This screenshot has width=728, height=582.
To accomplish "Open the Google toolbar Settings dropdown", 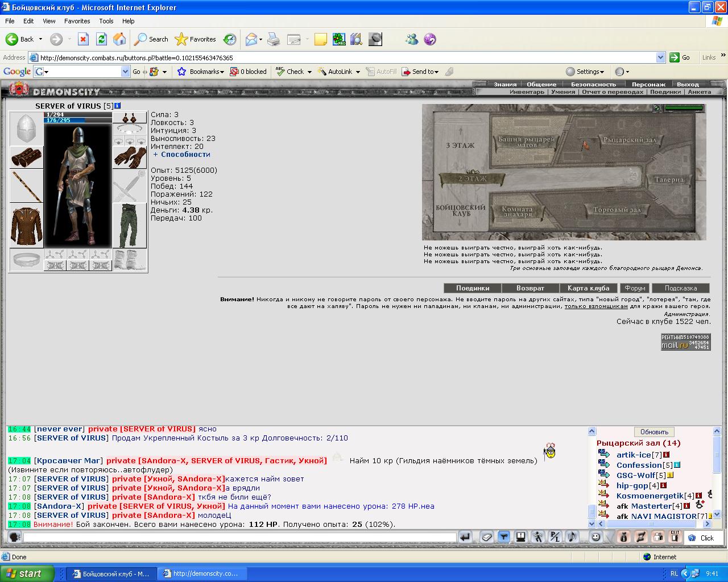I will 585,72.
